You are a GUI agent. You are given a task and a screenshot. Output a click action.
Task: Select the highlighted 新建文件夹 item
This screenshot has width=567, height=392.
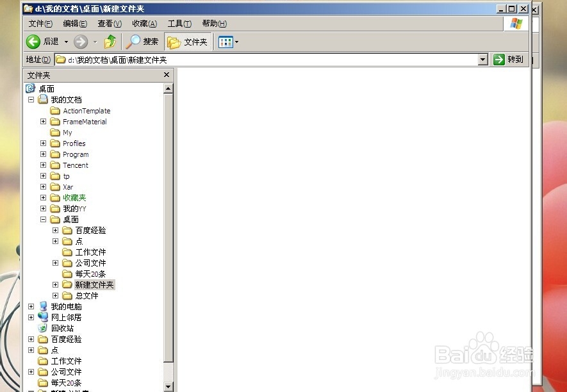point(94,284)
